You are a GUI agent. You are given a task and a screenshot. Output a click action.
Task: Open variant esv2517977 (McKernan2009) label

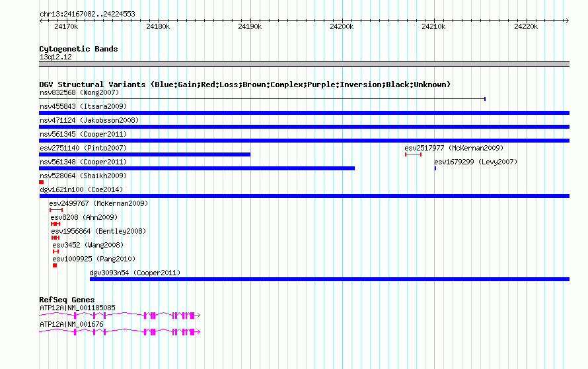click(x=454, y=148)
